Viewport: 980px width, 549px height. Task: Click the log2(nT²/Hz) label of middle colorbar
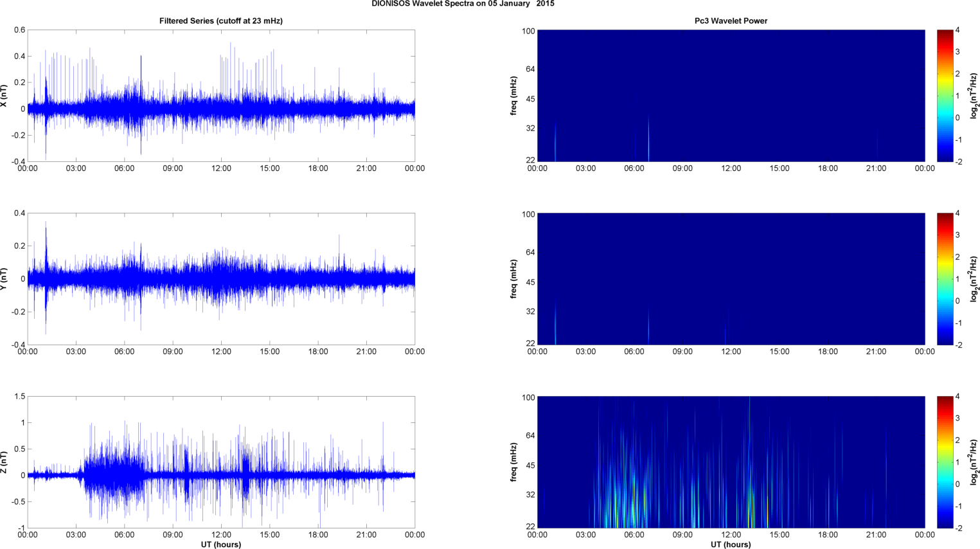click(974, 279)
